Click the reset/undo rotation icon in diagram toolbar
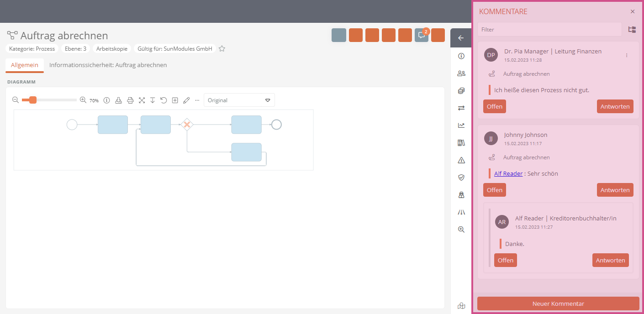This screenshot has width=644, height=314. pos(164,100)
